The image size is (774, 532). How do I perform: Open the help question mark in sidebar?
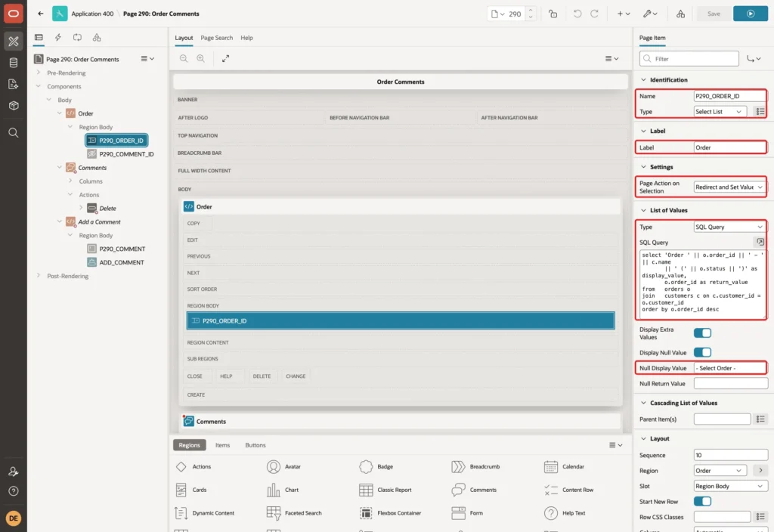point(14,491)
